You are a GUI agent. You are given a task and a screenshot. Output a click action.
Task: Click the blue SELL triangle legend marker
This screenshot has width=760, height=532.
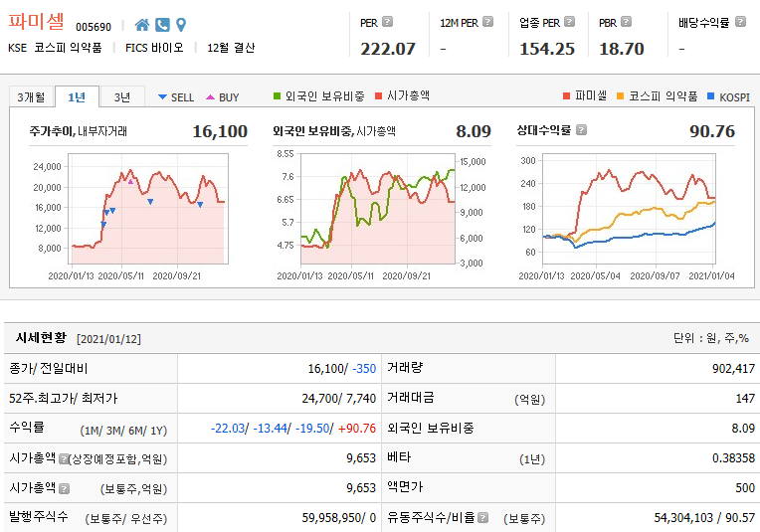163,97
